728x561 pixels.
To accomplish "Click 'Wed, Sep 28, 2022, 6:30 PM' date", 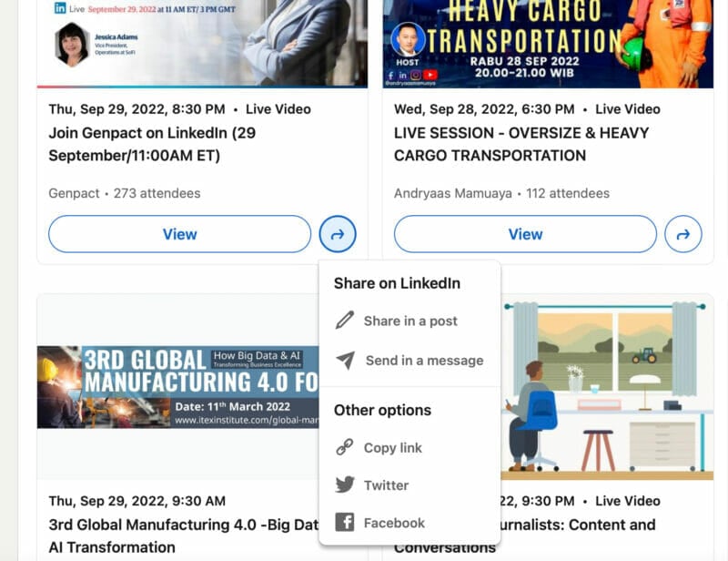I will (x=484, y=109).
